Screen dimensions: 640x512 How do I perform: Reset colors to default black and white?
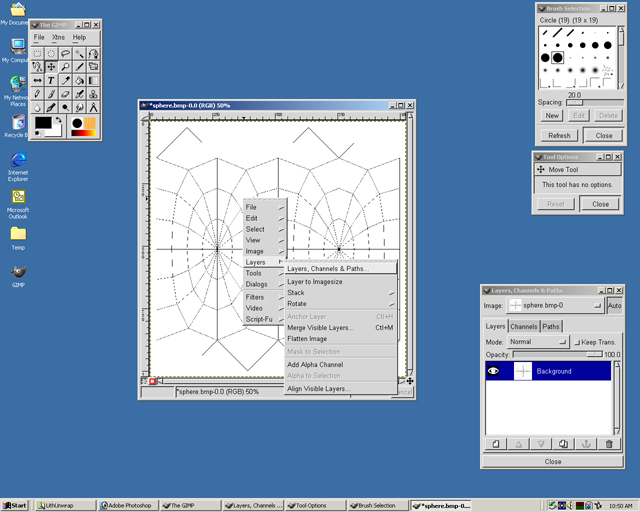[x=38, y=134]
